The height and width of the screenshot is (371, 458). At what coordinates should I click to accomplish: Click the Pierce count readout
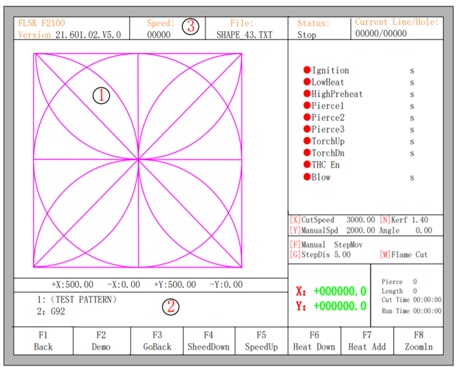click(399, 282)
